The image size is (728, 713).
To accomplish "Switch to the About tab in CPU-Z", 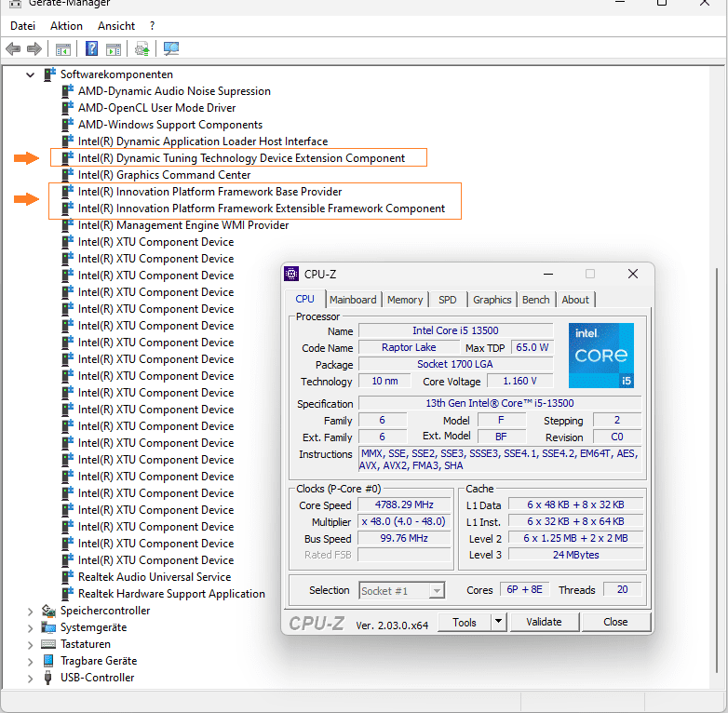I will click(575, 300).
